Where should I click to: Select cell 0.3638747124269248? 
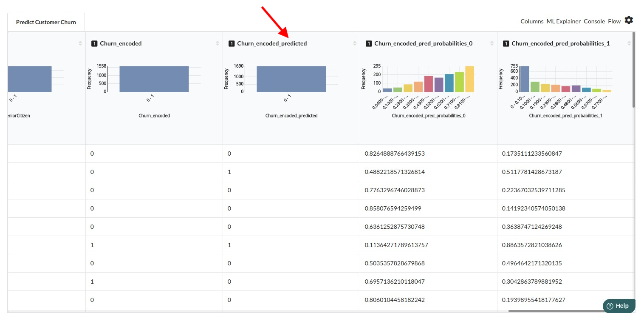(565, 227)
